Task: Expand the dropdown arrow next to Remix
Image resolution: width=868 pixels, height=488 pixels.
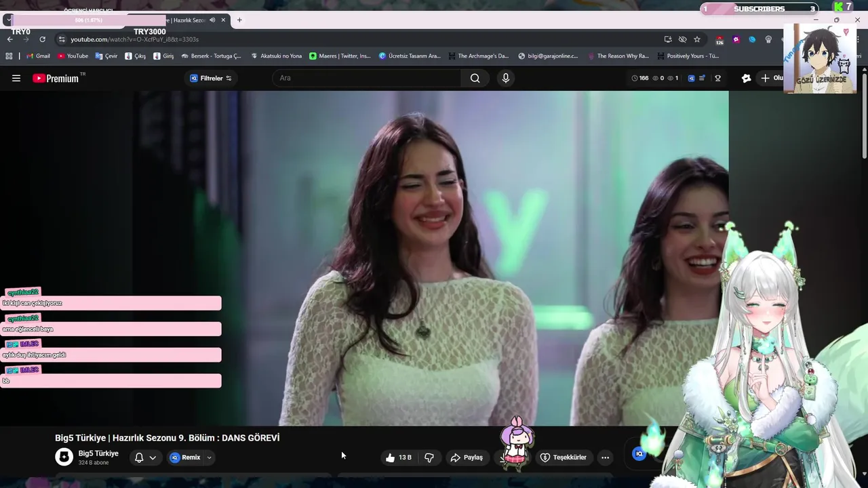Action: click(x=209, y=457)
